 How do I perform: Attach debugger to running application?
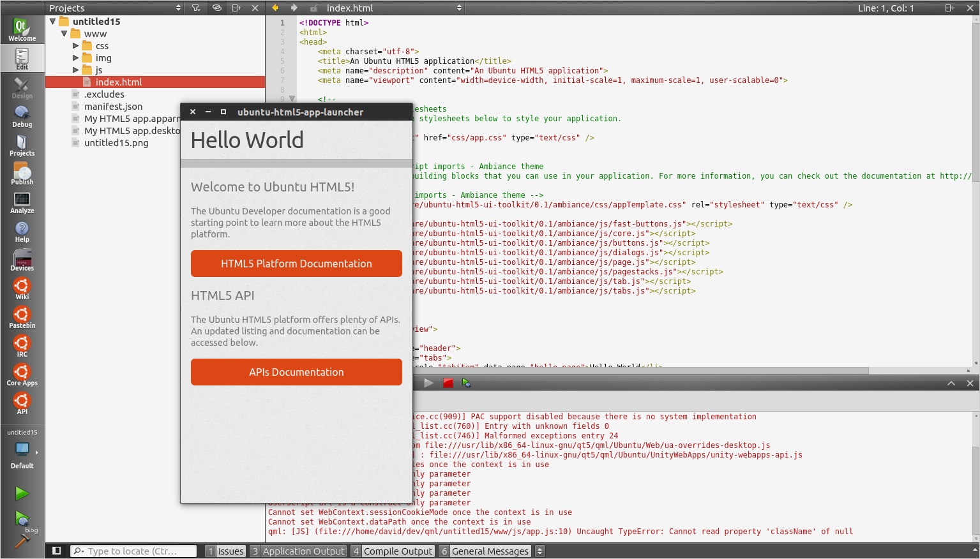[x=467, y=383]
